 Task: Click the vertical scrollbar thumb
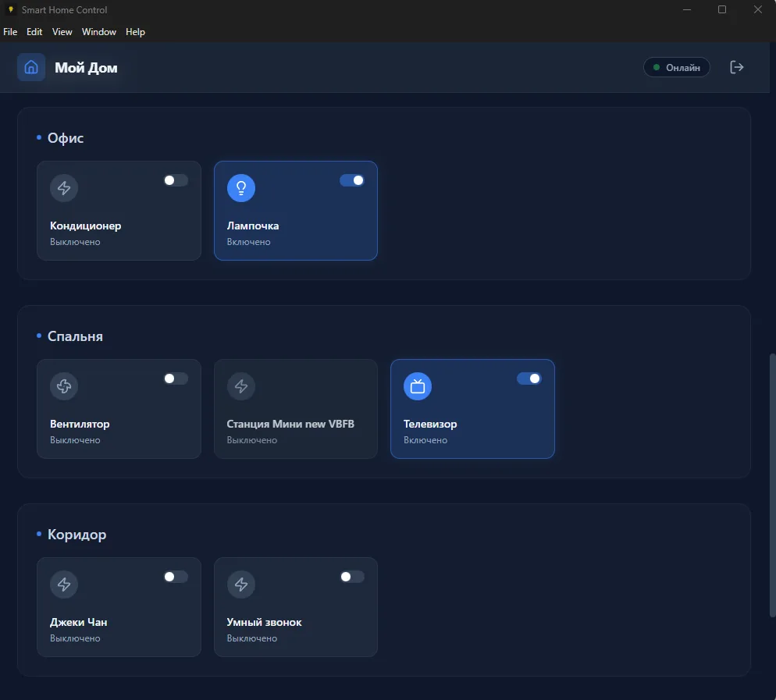(x=771, y=484)
